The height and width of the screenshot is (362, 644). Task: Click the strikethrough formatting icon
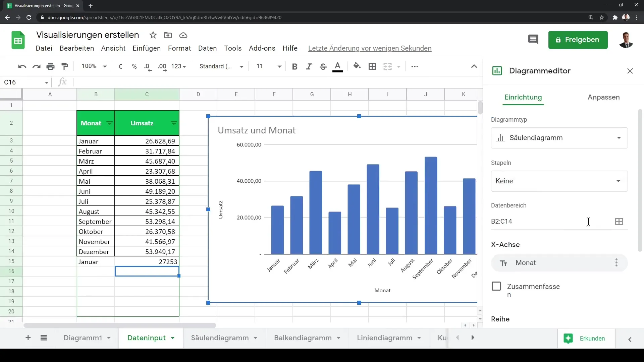click(323, 66)
